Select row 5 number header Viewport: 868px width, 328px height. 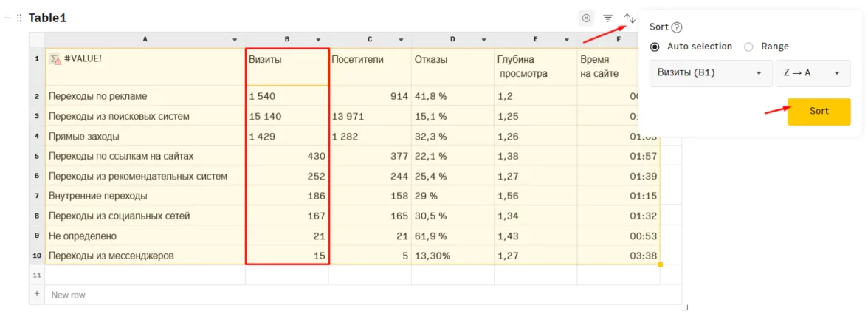(37, 156)
